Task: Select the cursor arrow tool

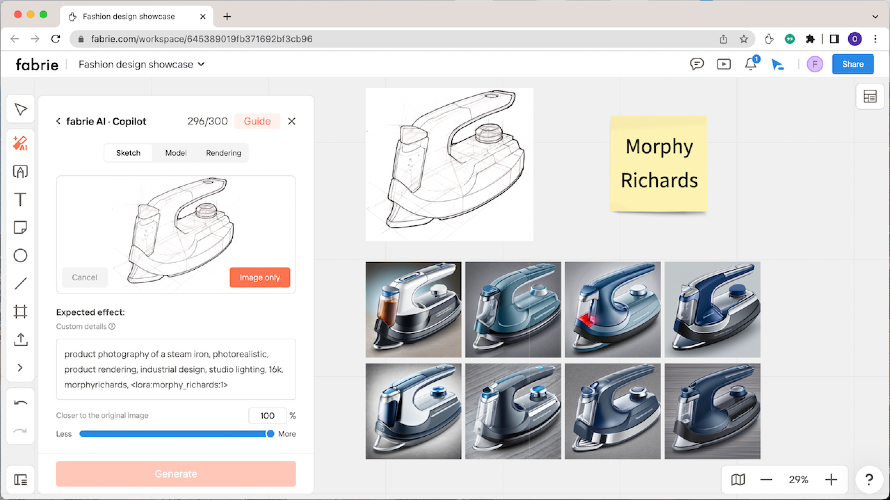Action: [20, 109]
